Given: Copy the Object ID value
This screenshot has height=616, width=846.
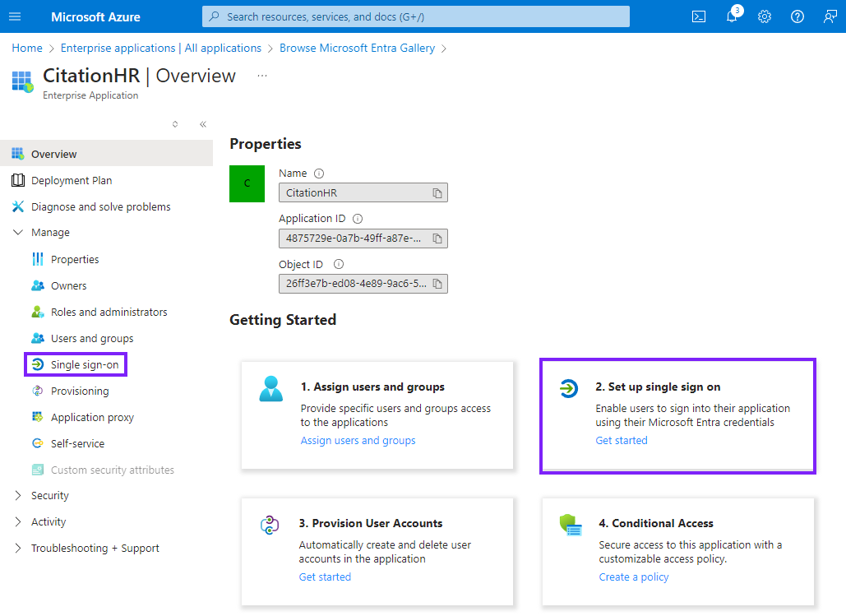Looking at the screenshot, I should (439, 283).
